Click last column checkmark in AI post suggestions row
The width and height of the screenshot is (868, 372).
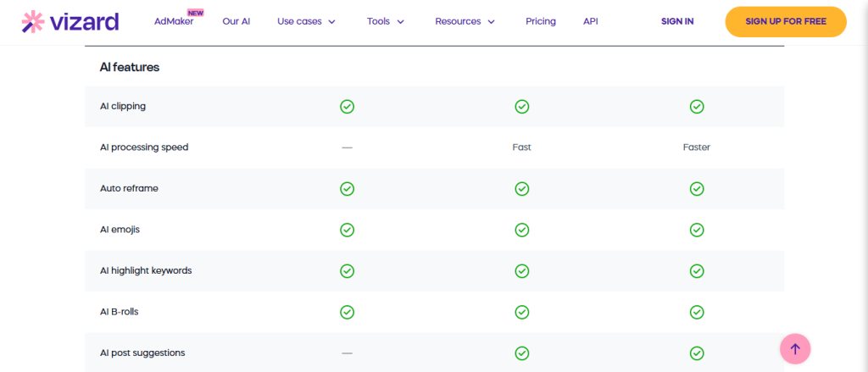(697, 353)
